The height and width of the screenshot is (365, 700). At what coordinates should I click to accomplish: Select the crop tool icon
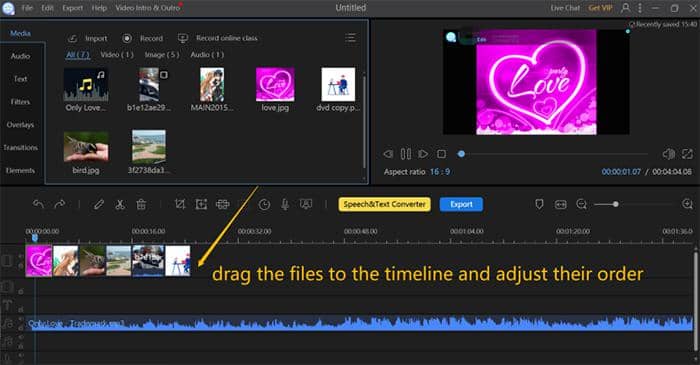[180, 204]
